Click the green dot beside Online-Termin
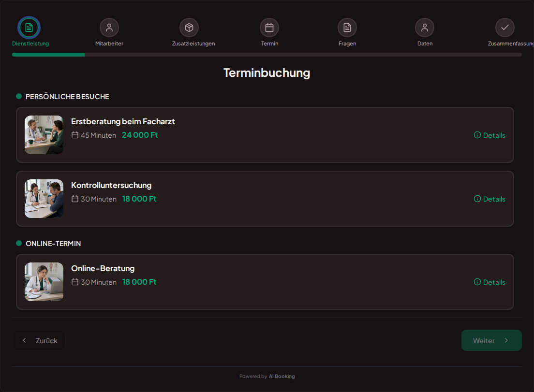Viewport: 534px width, 392px height. tap(19, 243)
